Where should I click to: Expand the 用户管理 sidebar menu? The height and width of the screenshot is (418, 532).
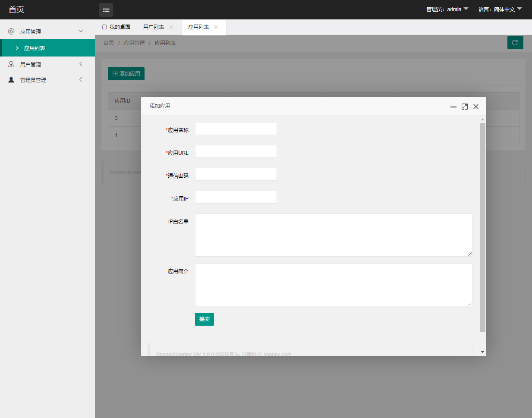pos(30,64)
